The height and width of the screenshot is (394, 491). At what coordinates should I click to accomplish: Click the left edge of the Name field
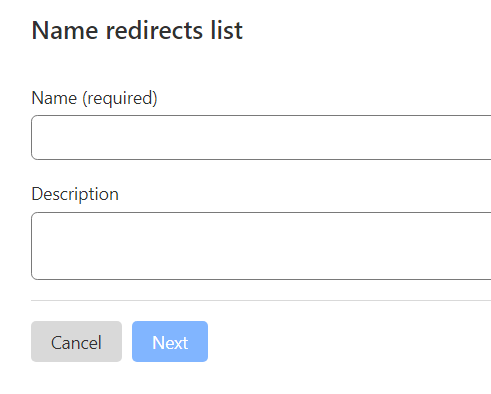(x=32, y=137)
